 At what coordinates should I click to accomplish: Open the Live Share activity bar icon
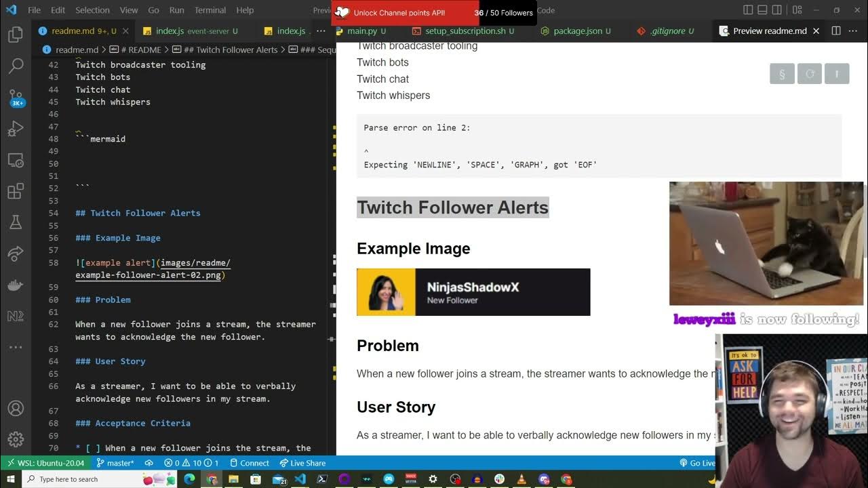coord(16,253)
